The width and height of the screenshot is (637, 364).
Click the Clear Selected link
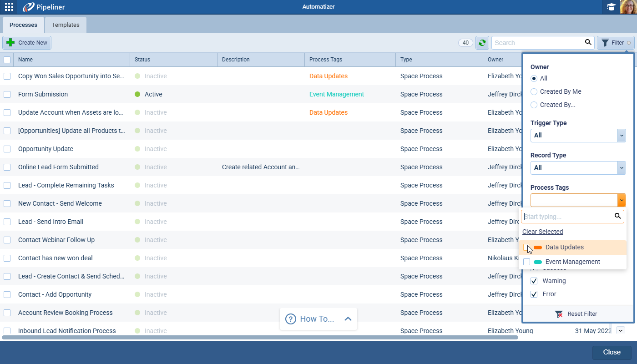click(x=542, y=232)
